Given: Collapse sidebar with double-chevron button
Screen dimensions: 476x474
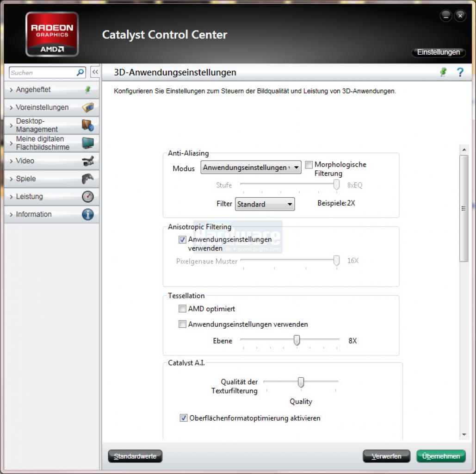Looking at the screenshot, I should pos(95,72).
